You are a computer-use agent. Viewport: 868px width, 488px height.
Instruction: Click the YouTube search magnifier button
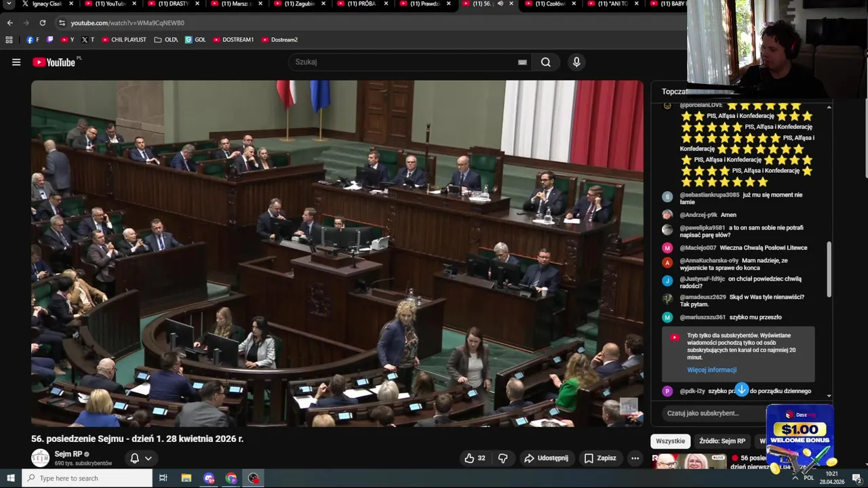(x=546, y=62)
